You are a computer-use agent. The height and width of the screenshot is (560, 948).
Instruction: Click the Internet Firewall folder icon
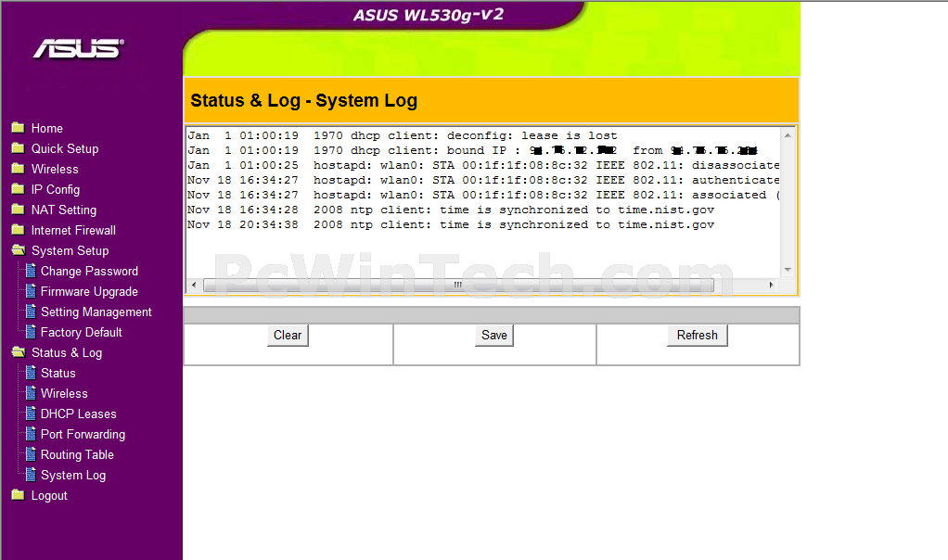click(19, 230)
